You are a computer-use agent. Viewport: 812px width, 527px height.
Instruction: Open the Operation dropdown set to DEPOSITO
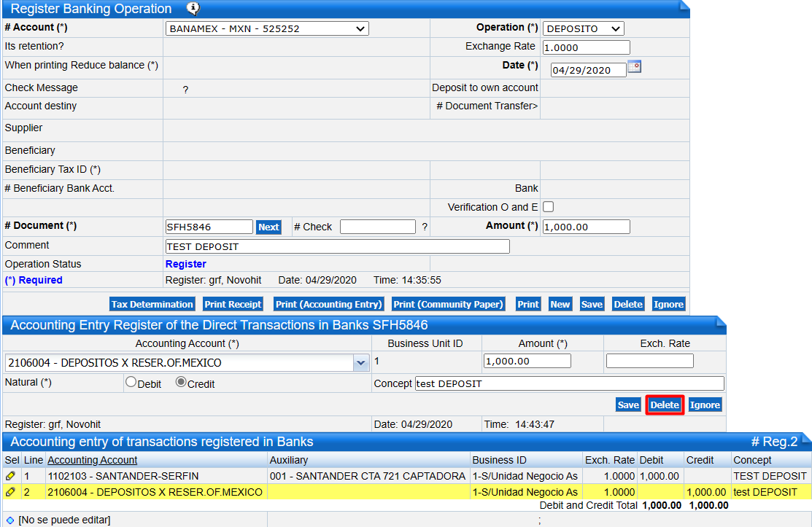click(x=583, y=28)
